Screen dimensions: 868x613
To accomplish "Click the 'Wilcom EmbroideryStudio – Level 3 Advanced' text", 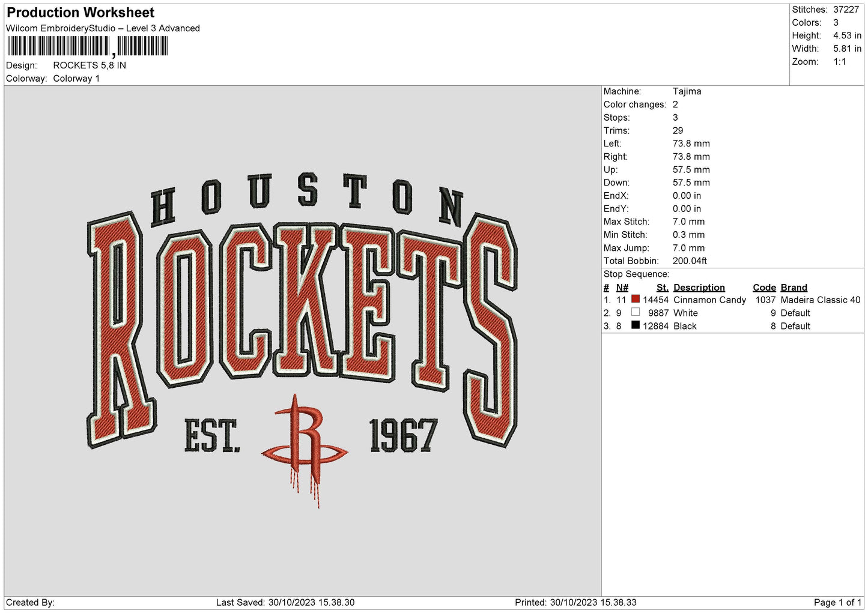I will pyautogui.click(x=103, y=28).
